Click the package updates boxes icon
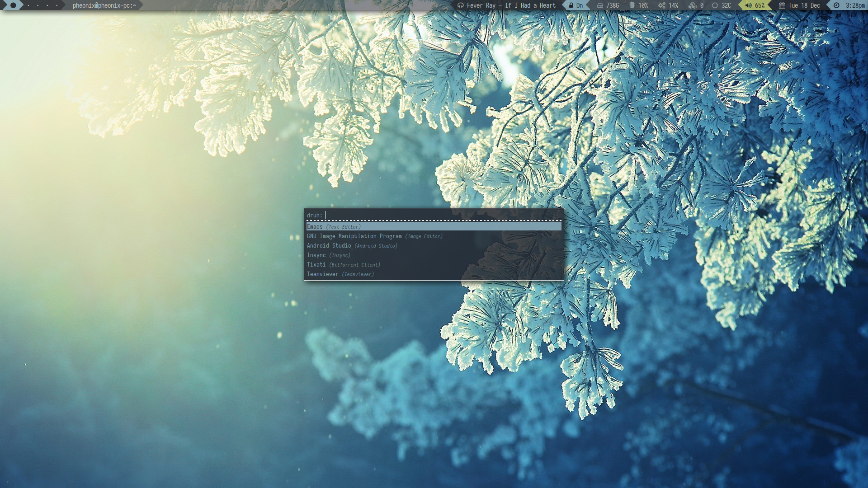Viewport: 868px width, 488px height. 692,5
